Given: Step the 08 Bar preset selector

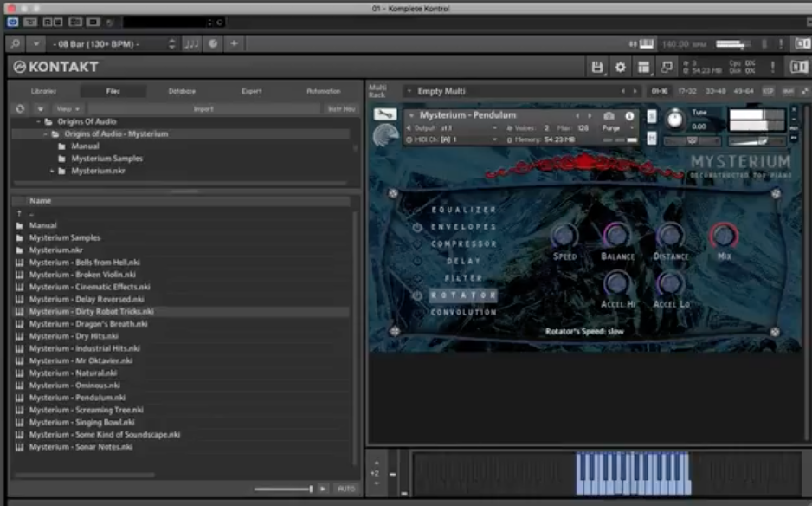Looking at the screenshot, I should [x=171, y=44].
